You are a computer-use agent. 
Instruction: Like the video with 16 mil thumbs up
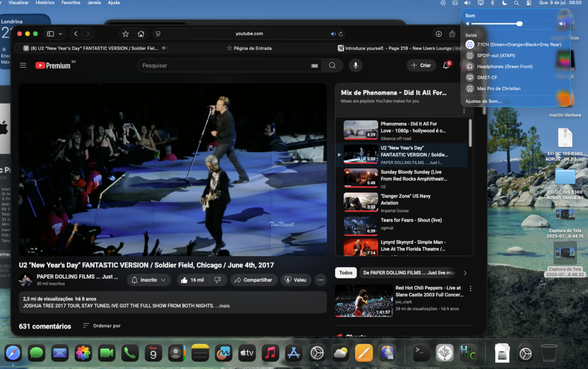pyautogui.click(x=193, y=280)
